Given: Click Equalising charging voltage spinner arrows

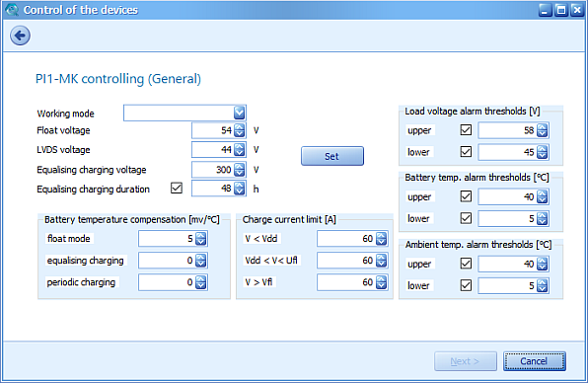Looking at the screenshot, I should (240, 170).
